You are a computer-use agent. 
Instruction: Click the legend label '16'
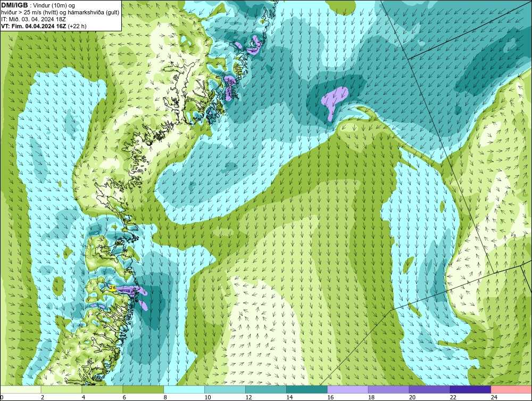(x=330, y=397)
